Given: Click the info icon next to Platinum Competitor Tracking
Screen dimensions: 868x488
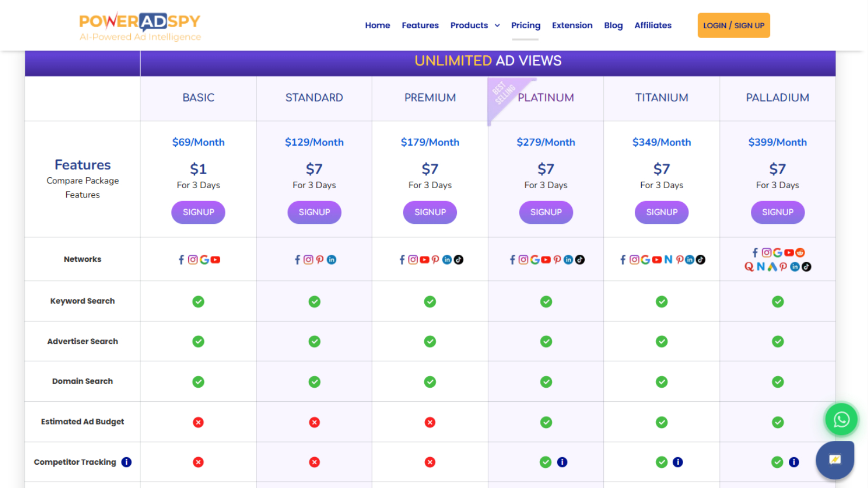Looking at the screenshot, I should point(562,462).
